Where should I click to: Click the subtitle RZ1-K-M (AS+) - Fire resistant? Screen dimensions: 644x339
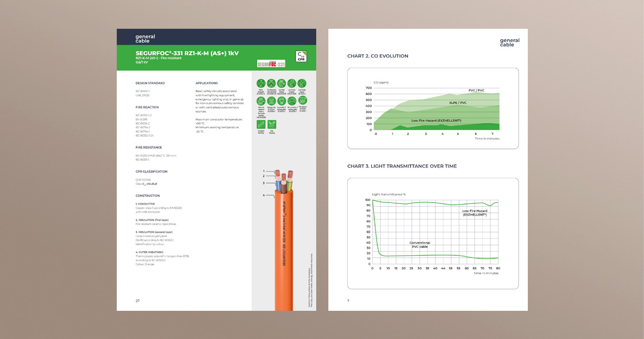(159, 58)
